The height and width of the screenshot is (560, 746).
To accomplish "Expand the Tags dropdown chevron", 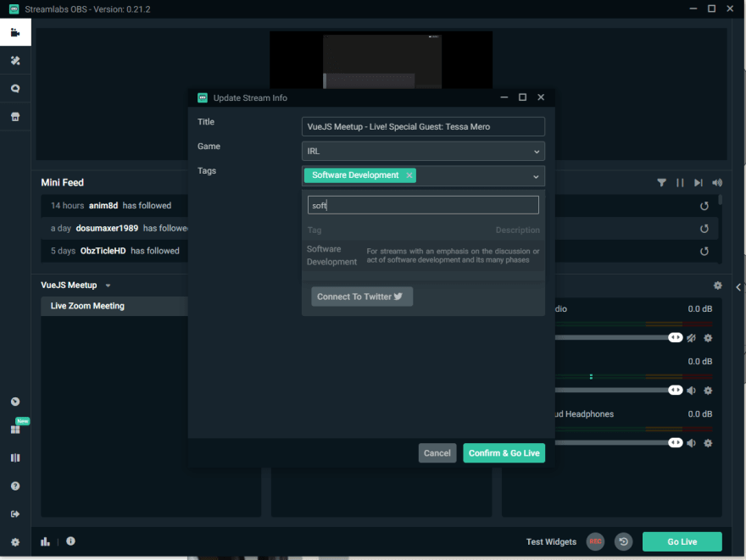I will [536, 176].
